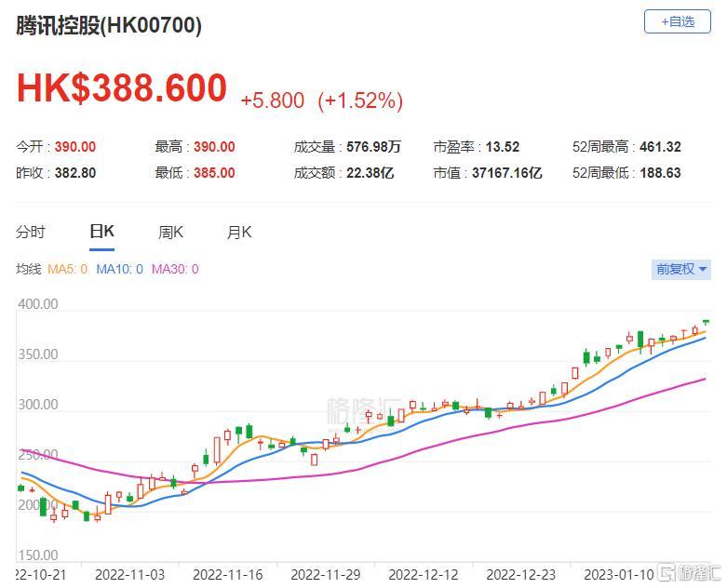
Task: Add stock via +自选 button
Action: [677, 21]
